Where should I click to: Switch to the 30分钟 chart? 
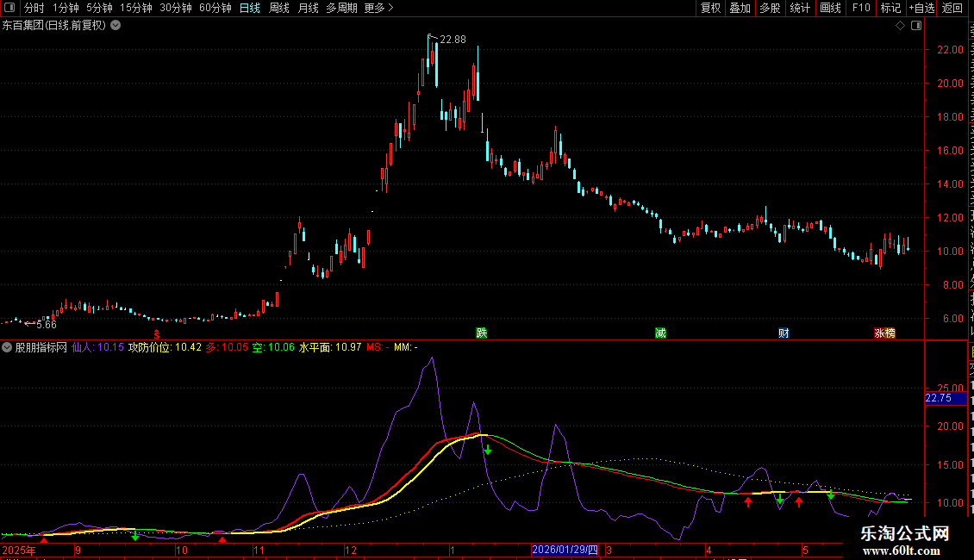176,8
